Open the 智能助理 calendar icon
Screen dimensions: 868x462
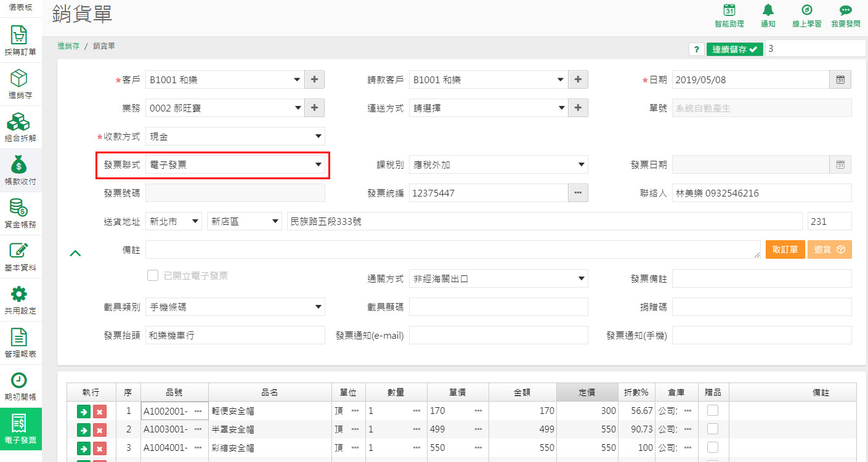point(729,16)
